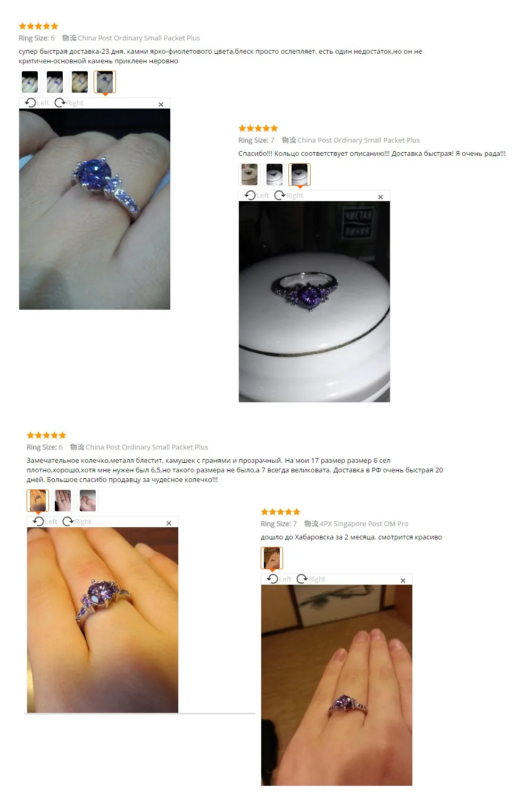This screenshot has height=798, width=532.
Task: Open second thumbnail in the third review
Action: [63, 501]
